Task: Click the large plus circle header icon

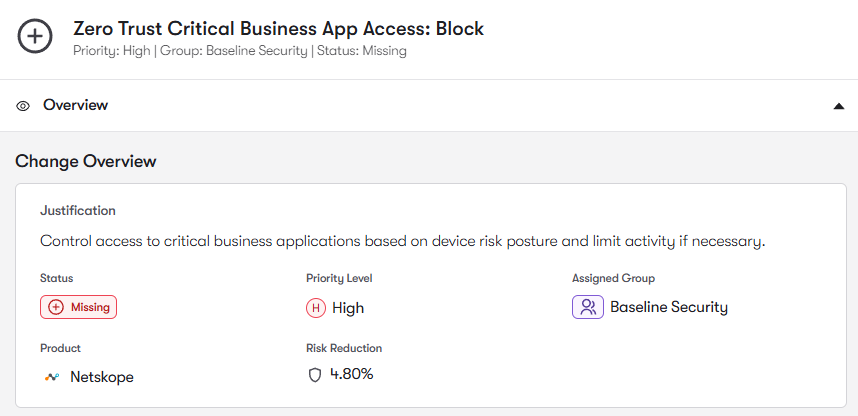Action: point(36,37)
